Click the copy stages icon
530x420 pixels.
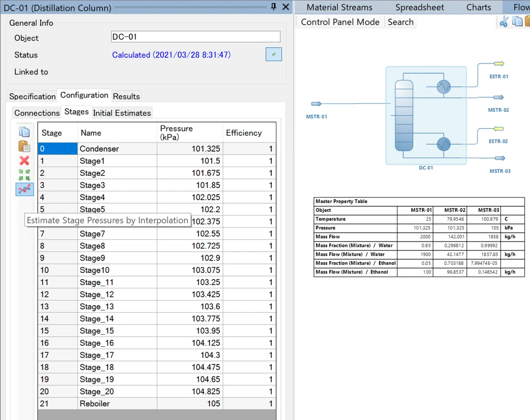click(x=24, y=132)
